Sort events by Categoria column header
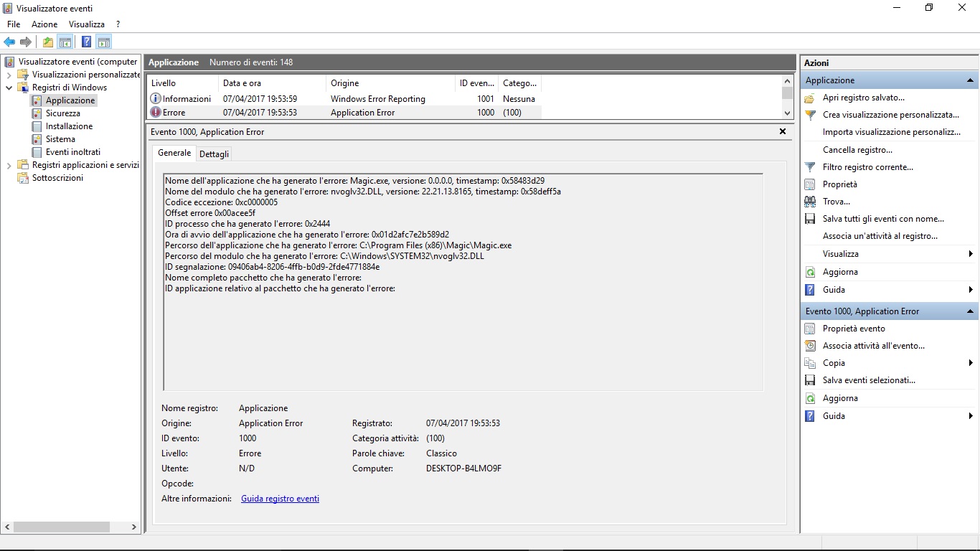 519,83
